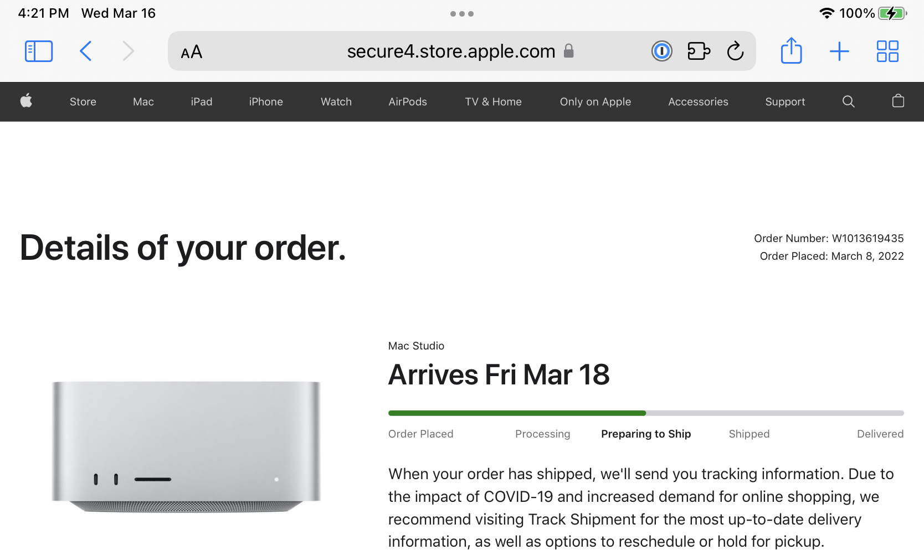Reload the current page
The width and height of the screenshot is (924, 560).
pyautogui.click(x=735, y=52)
